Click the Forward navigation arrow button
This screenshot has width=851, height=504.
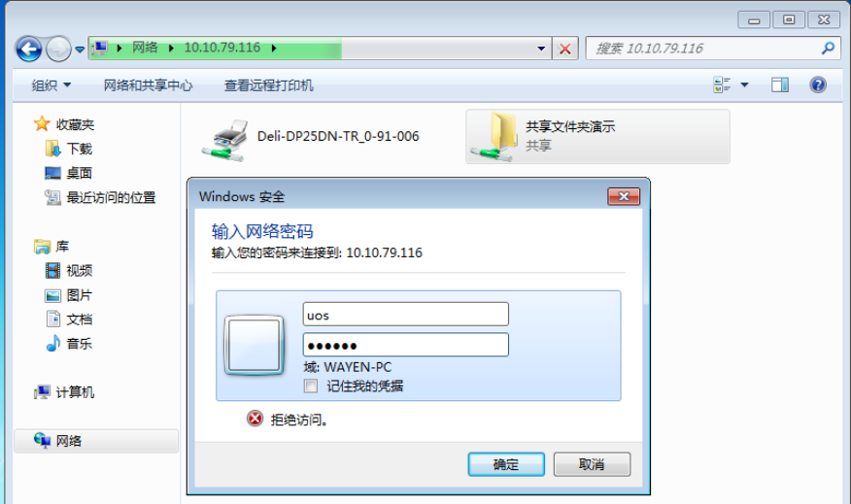[x=58, y=50]
